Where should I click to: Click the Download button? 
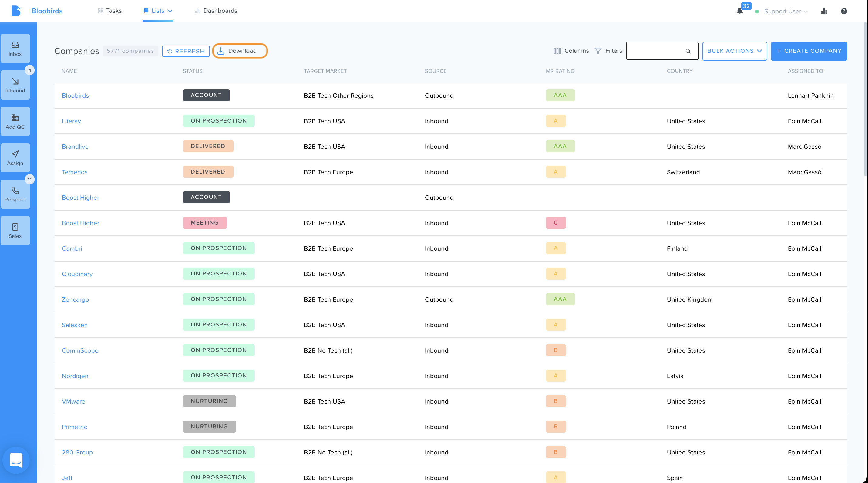point(240,51)
